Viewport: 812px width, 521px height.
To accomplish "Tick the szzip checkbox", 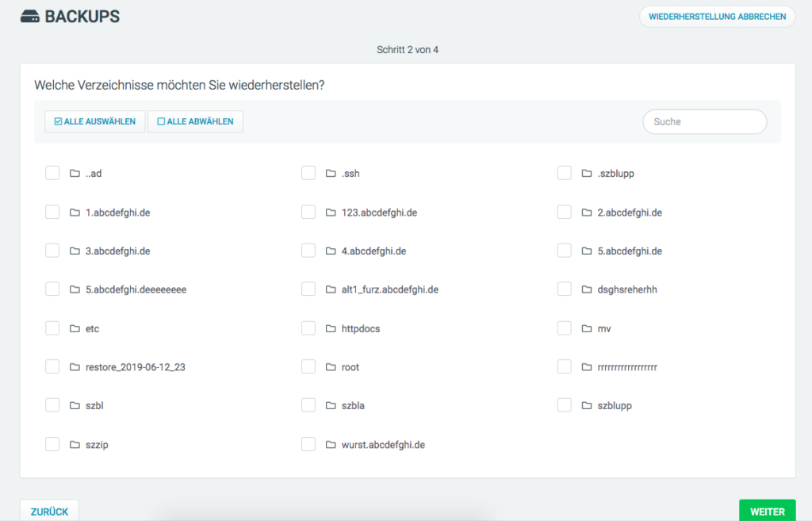I will (x=52, y=444).
